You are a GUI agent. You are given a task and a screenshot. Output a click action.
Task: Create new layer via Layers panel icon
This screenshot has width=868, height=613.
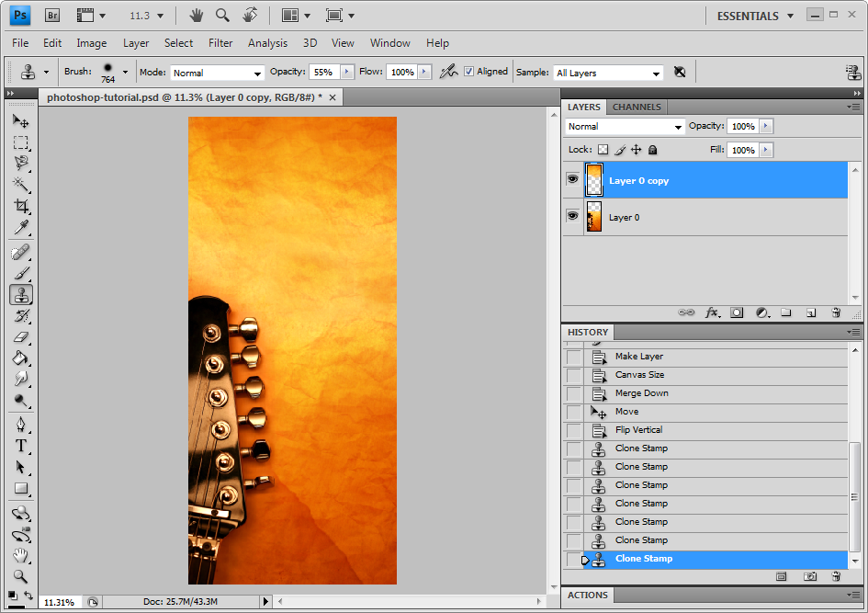(811, 312)
